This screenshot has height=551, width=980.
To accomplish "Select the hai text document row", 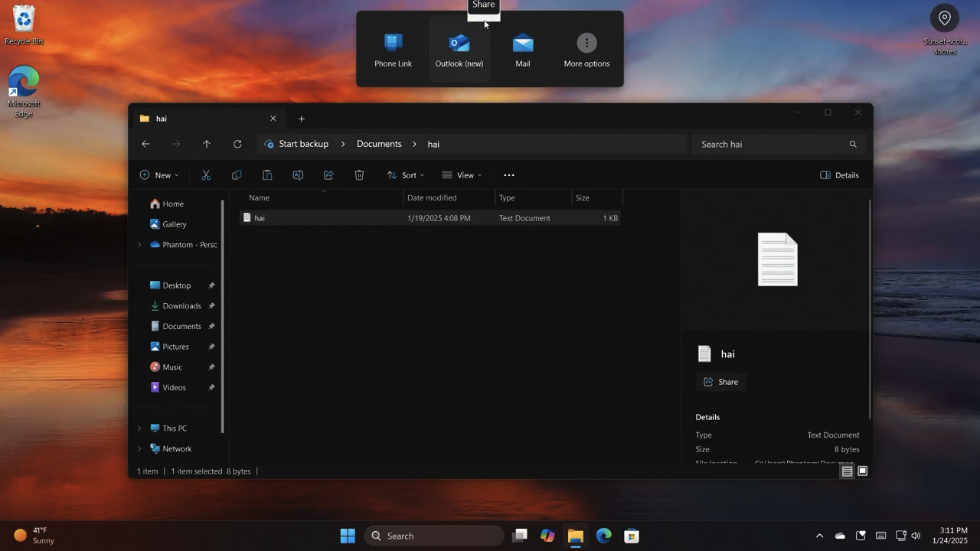I will pos(430,218).
